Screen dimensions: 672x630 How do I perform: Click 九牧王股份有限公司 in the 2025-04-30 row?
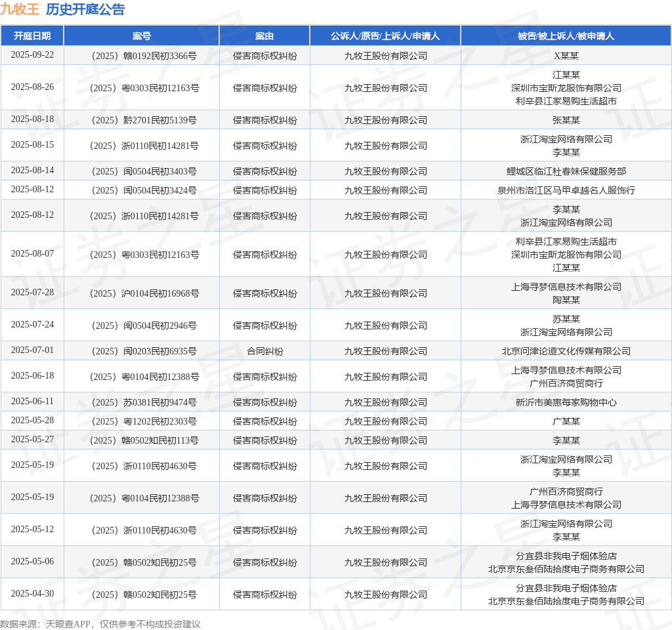pyautogui.click(x=386, y=595)
